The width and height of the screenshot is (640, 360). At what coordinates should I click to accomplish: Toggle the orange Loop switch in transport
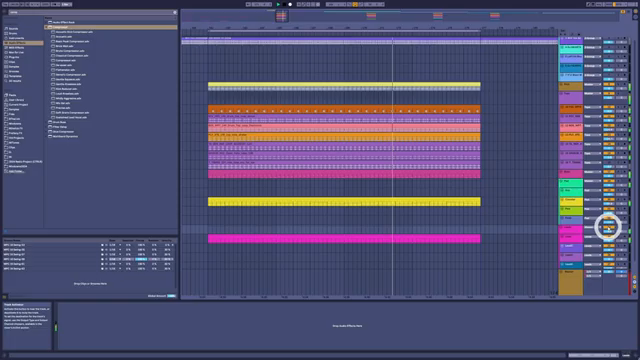tap(355, 4)
